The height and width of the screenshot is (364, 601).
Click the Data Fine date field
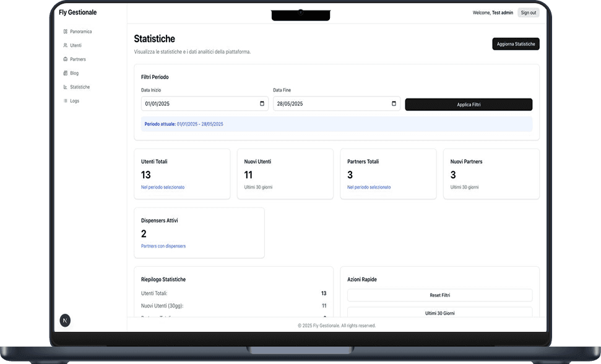tap(328, 104)
